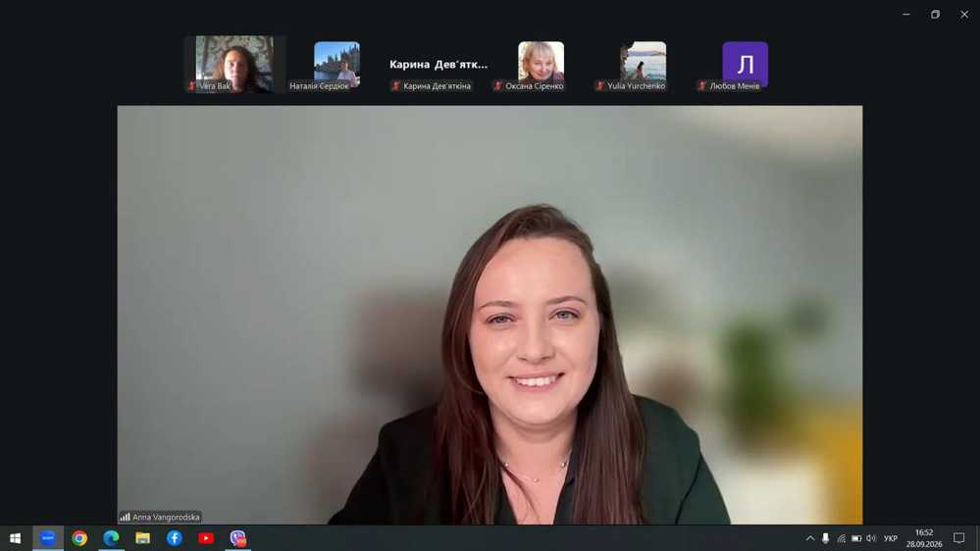Click muted mic icon beside Любов Менів
This screenshot has height=551, width=980.
701,86
